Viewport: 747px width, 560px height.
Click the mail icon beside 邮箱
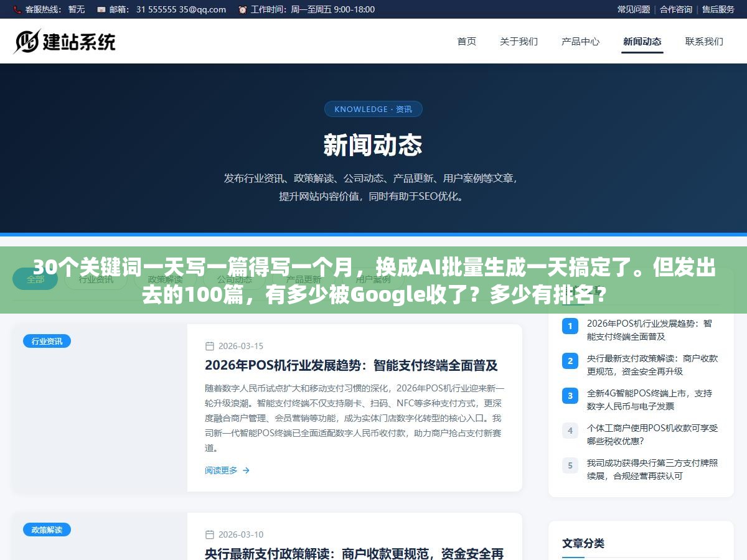(101, 9)
